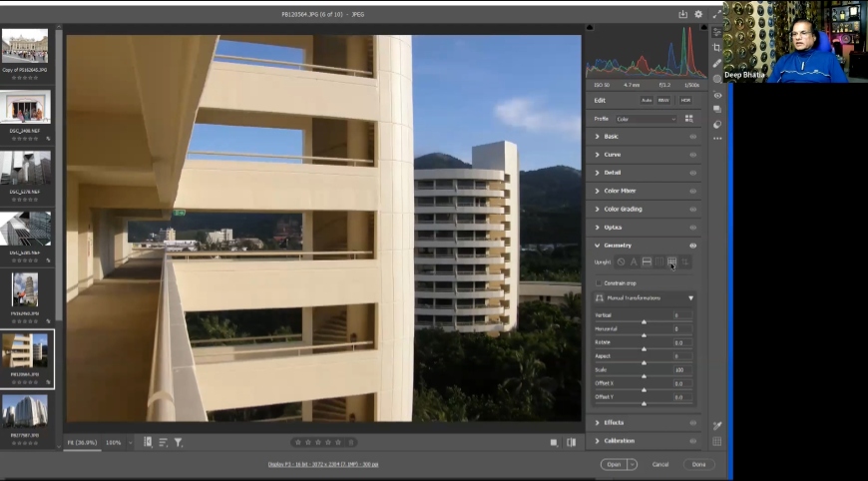The image size is (868, 481).
Task: Enable the Constrain crop checkbox
Action: 599,283
